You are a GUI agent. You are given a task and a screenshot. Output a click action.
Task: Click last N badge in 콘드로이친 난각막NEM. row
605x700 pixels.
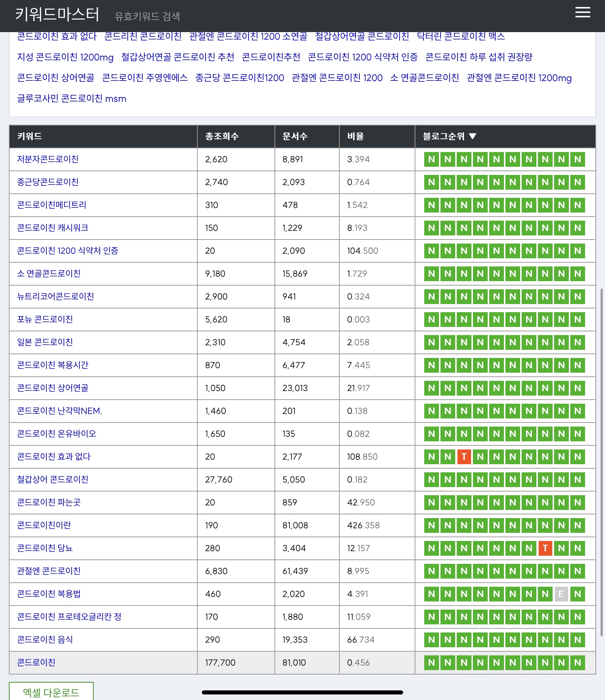point(578,411)
